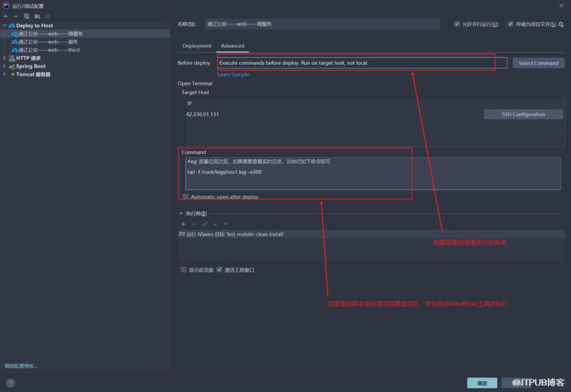Focus the 名称 name input field

pyautogui.click(x=322, y=24)
